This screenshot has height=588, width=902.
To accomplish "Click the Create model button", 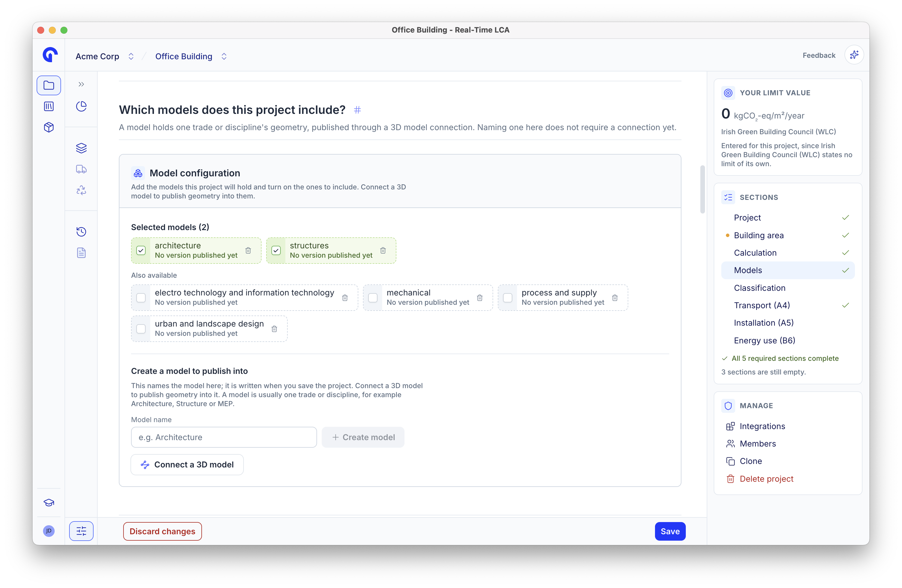I will pos(363,437).
